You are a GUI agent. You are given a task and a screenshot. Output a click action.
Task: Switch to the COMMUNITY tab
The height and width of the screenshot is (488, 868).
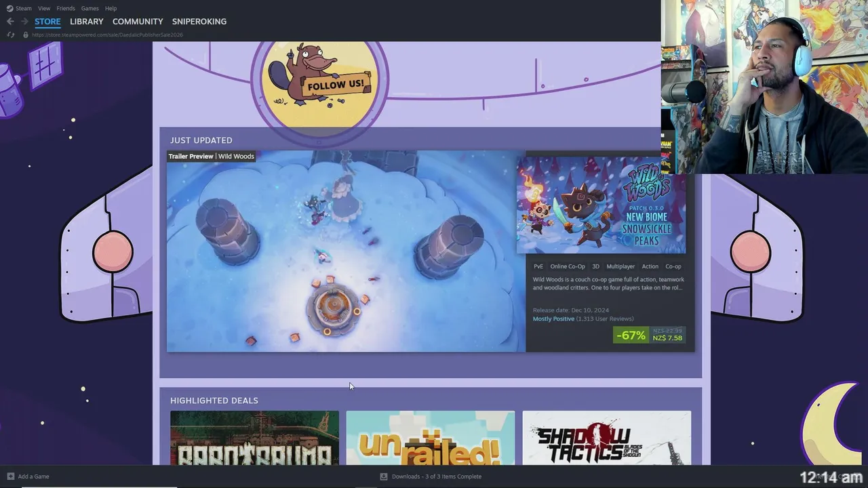[x=138, y=22]
